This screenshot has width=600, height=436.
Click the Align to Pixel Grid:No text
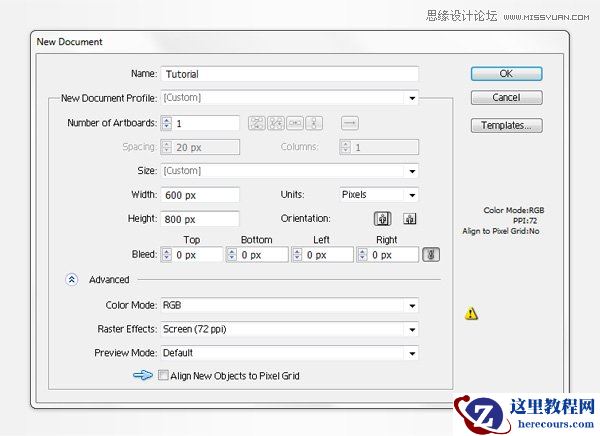click(501, 231)
